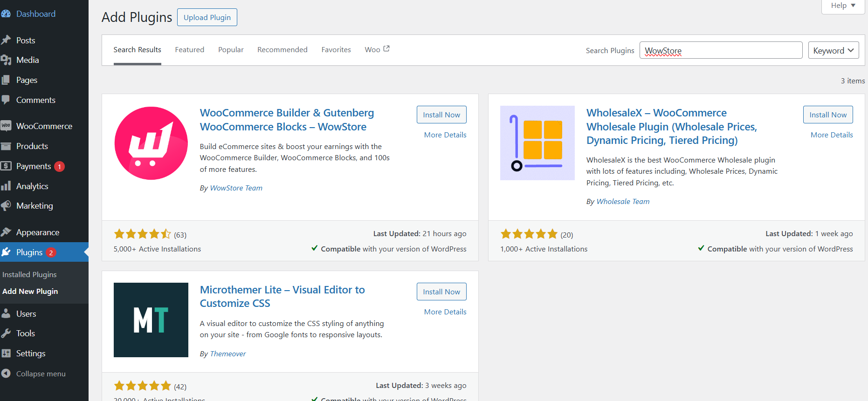Click the '3 items' results count
Image resolution: width=868 pixels, height=401 pixels.
pos(853,81)
